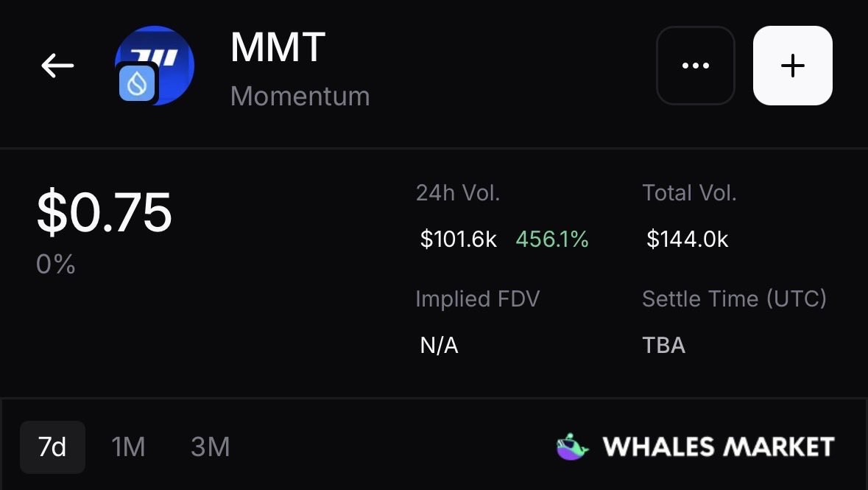Viewport: 868px width, 490px height.
Task: Click the WHALES MARKET brand text
Action: point(718,447)
